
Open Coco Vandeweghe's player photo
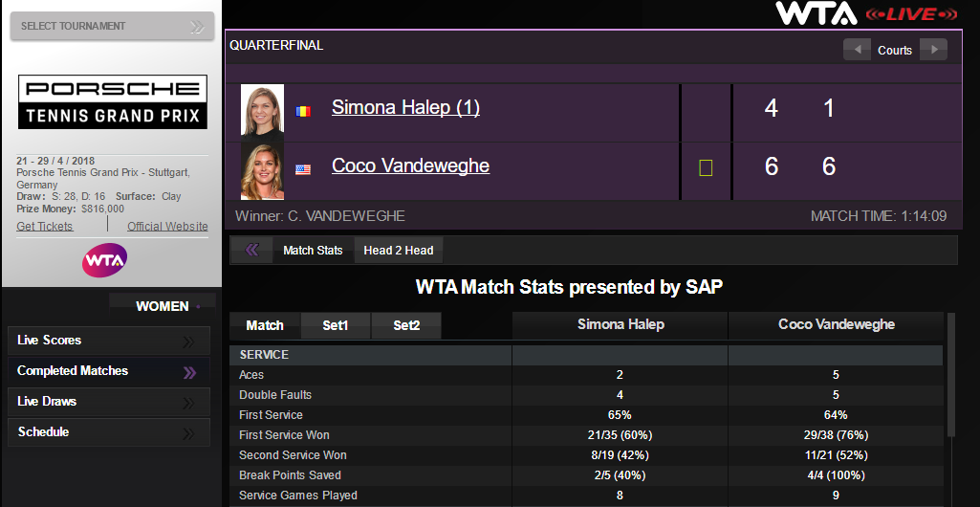point(262,171)
